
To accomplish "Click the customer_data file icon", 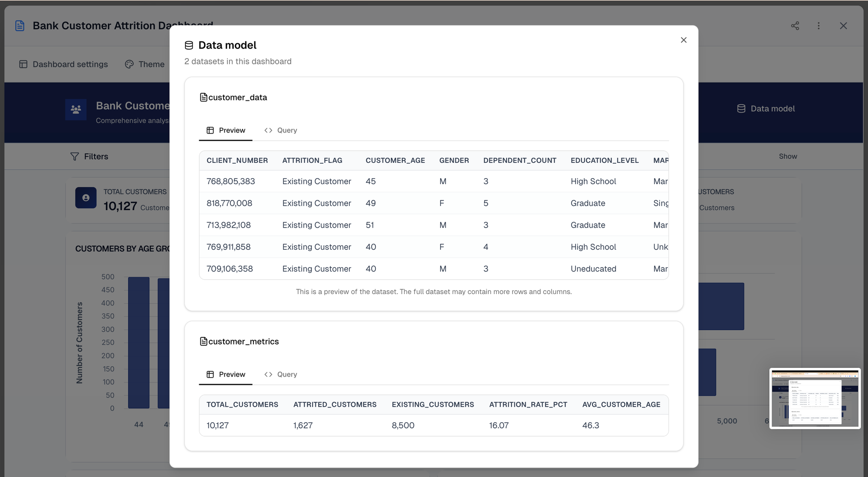I will pyautogui.click(x=203, y=97).
